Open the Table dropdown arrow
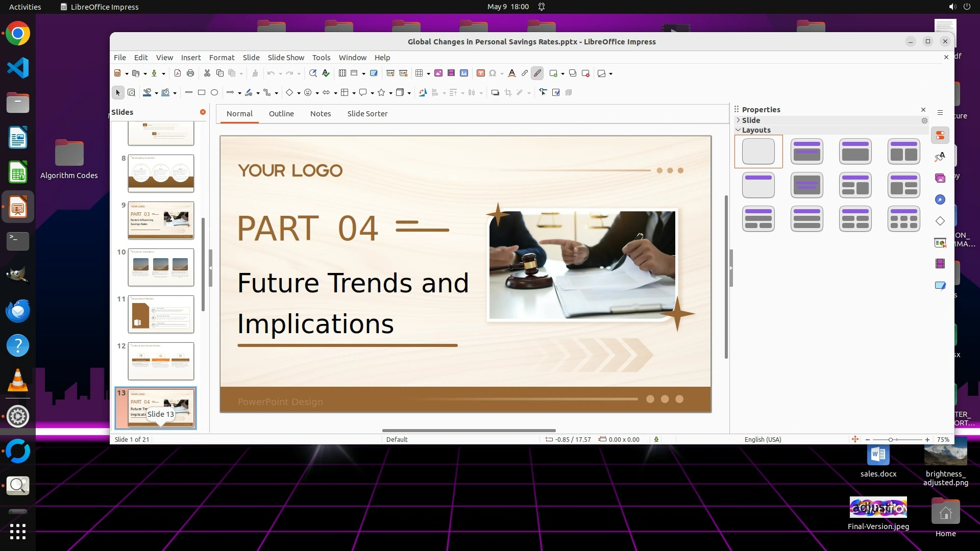The width and height of the screenshot is (980, 551). click(428, 74)
